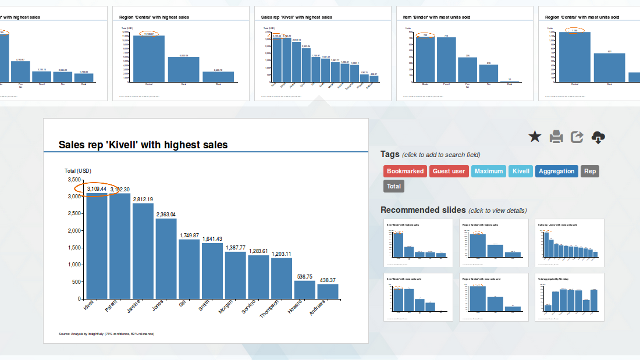Open middle recommended slide in top row
Image resolution: width=640 pixels, height=360 pixels.
[x=493, y=243]
